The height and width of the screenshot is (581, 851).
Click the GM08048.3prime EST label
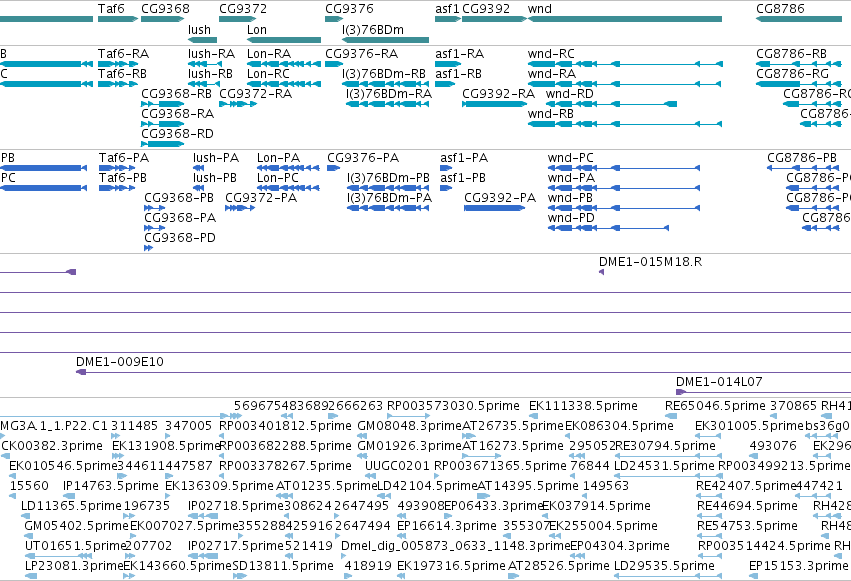coord(410,426)
